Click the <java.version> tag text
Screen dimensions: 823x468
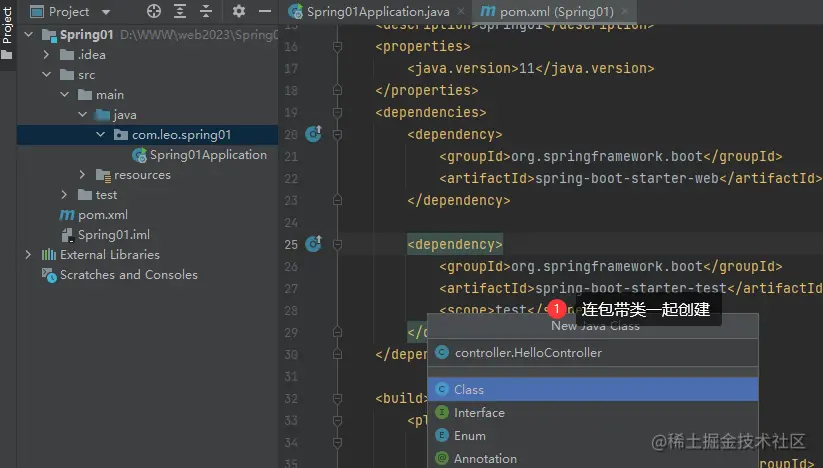(462, 68)
